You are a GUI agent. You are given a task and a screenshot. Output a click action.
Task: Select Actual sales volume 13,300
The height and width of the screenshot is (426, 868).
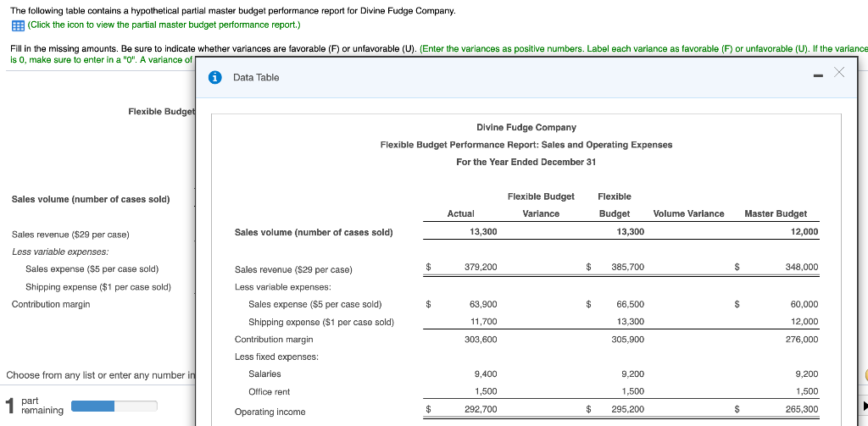[x=483, y=232]
